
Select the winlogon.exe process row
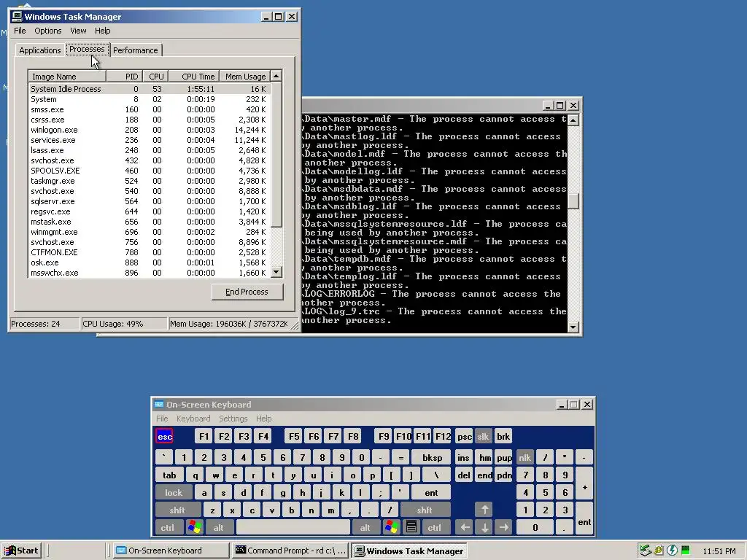click(149, 130)
